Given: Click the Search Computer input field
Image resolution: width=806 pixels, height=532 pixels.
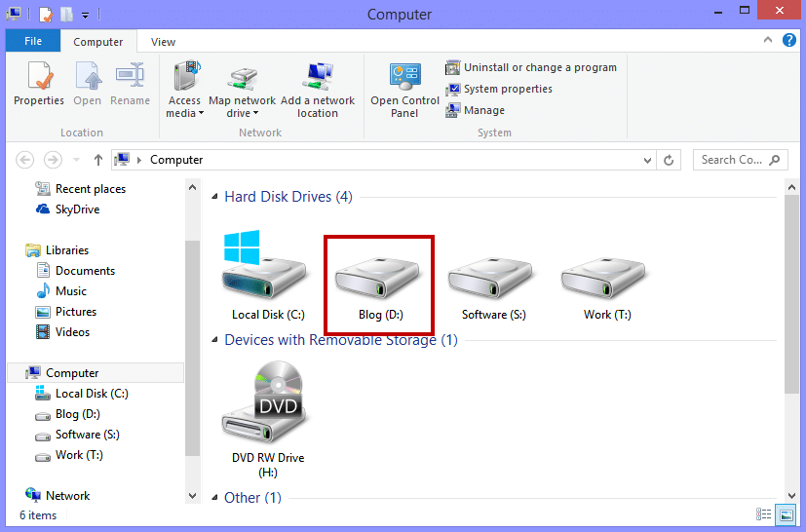Looking at the screenshot, I should (x=733, y=160).
